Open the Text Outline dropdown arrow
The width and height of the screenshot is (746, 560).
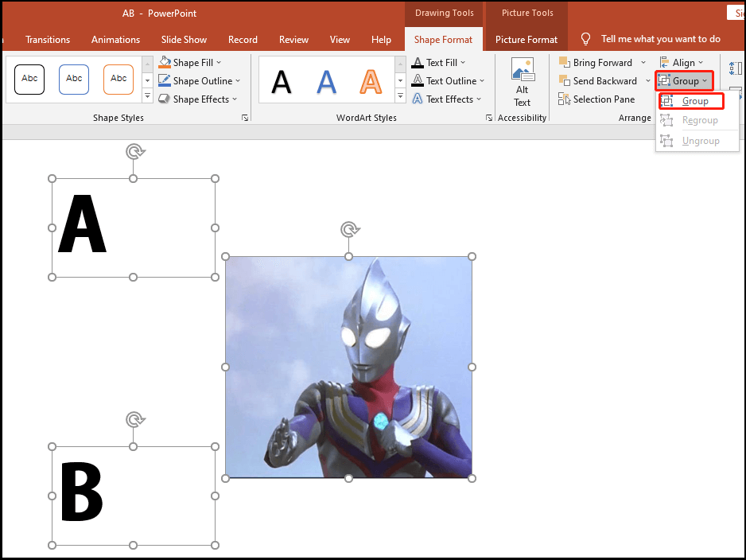482,81
